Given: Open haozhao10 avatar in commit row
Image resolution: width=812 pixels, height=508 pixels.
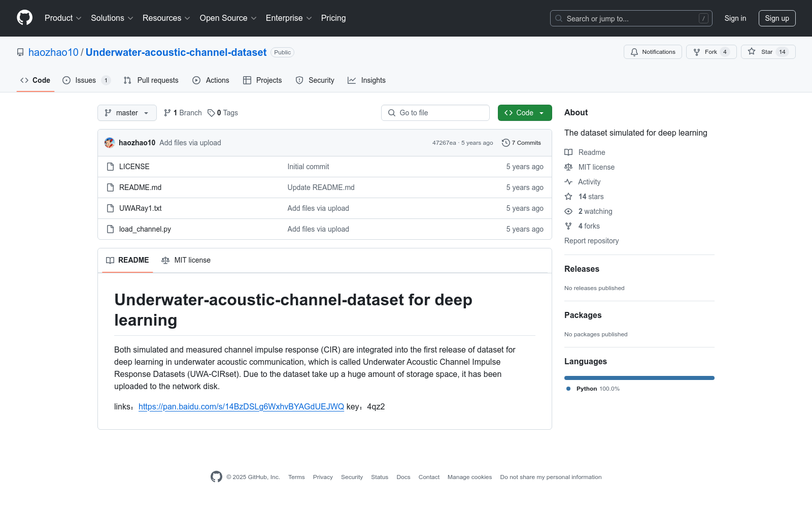Looking at the screenshot, I should [x=110, y=143].
